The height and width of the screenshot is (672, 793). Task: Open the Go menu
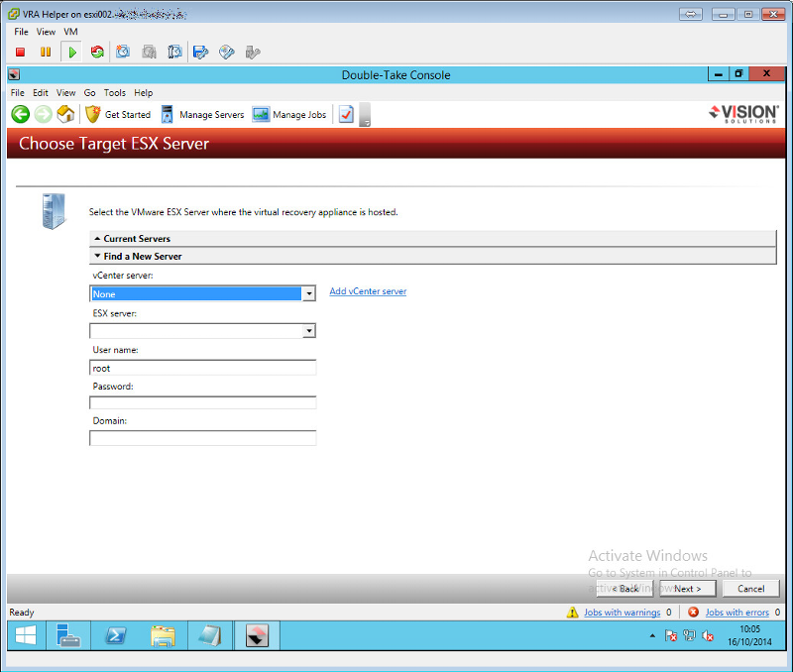pos(89,92)
